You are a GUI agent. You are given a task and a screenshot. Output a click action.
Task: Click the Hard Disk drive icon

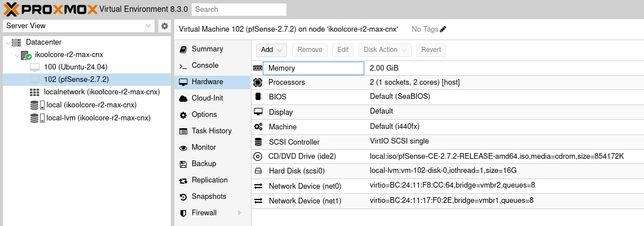pyautogui.click(x=258, y=171)
